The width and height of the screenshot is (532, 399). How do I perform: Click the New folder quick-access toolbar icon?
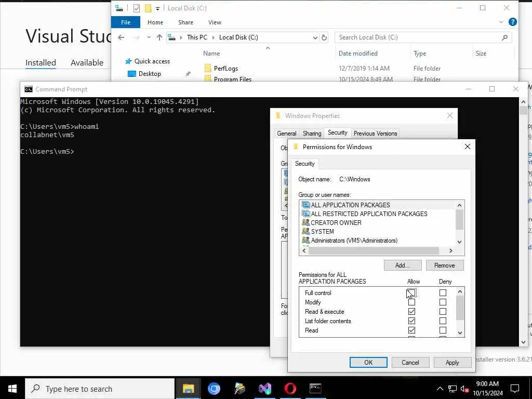click(148, 8)
